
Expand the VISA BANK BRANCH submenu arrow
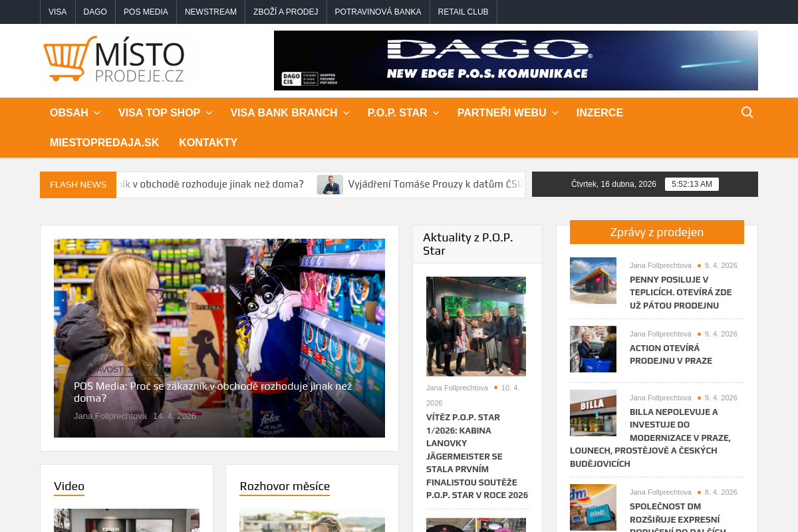[x=346, y=113]
